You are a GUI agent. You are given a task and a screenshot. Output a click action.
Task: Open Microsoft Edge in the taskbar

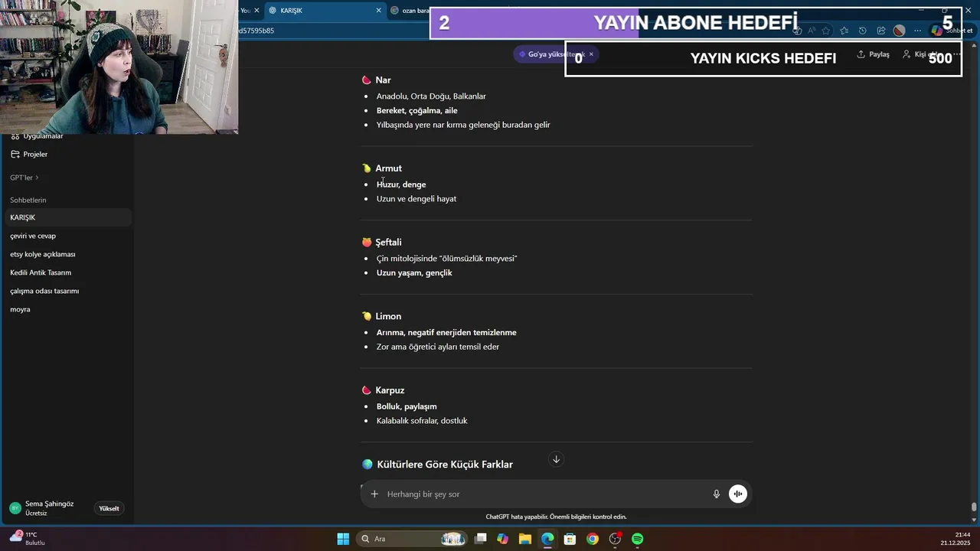pos(547,539)
